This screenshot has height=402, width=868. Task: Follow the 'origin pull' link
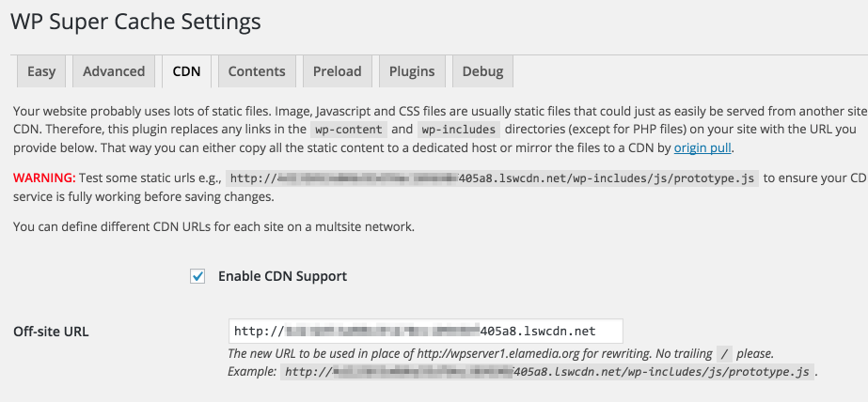pyautogui.click(x=702, y=147)
